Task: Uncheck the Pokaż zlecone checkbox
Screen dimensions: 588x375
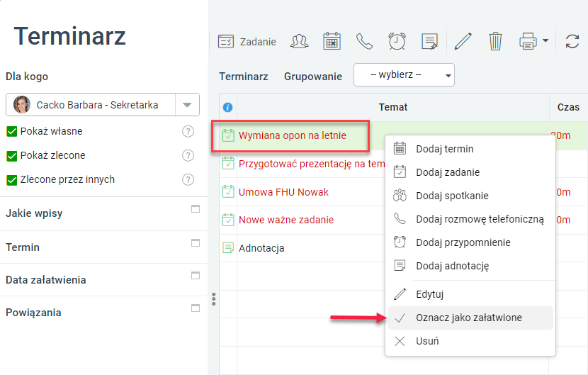Action: click(x=12, y=156)
